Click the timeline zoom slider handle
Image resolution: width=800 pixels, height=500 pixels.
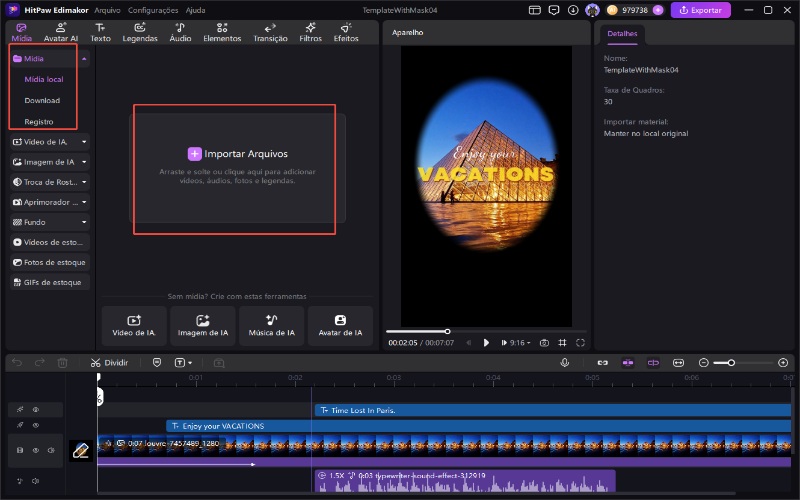tap(731, 363)
